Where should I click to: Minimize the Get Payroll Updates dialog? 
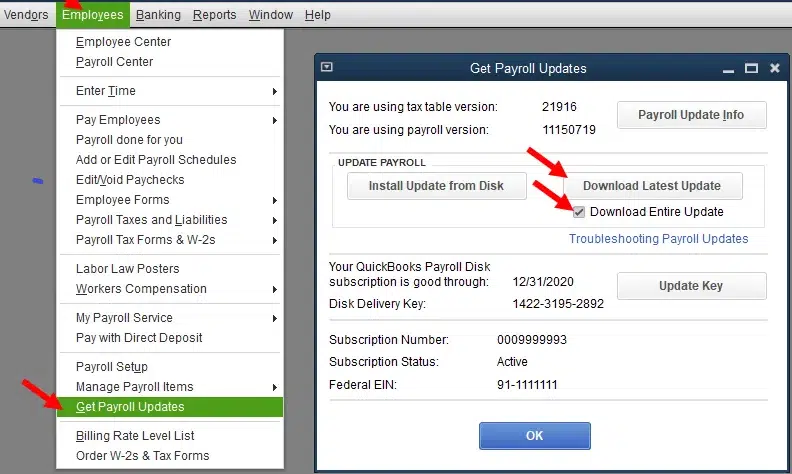(728, 68)
